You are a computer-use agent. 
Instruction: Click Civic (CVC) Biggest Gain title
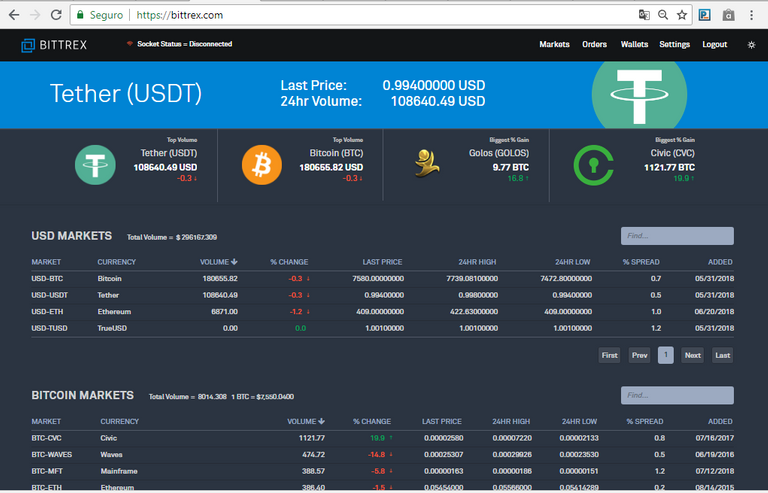672,153
